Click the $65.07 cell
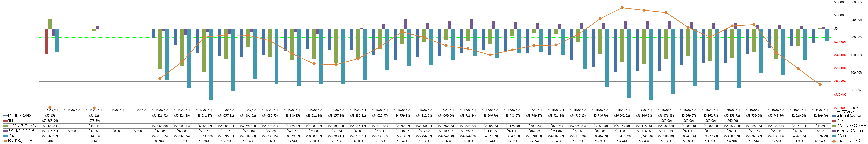This screenshot has height=144, width=868. click(x=358, y=131)
